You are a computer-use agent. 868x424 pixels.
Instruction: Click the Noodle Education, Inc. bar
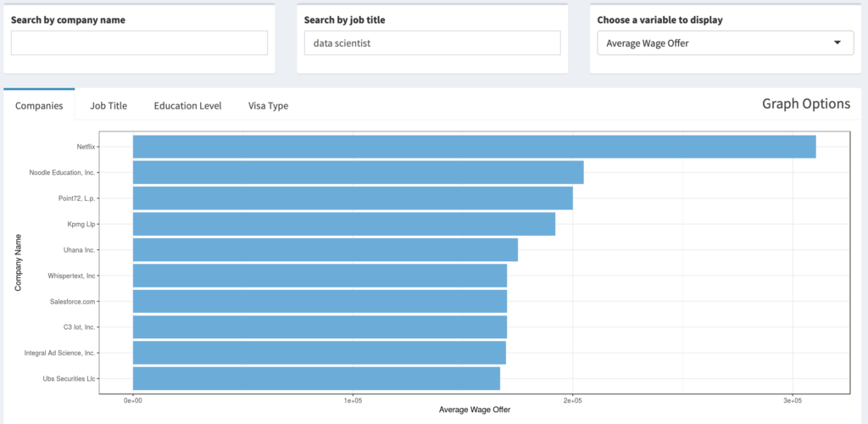click(x=359, y=173)
